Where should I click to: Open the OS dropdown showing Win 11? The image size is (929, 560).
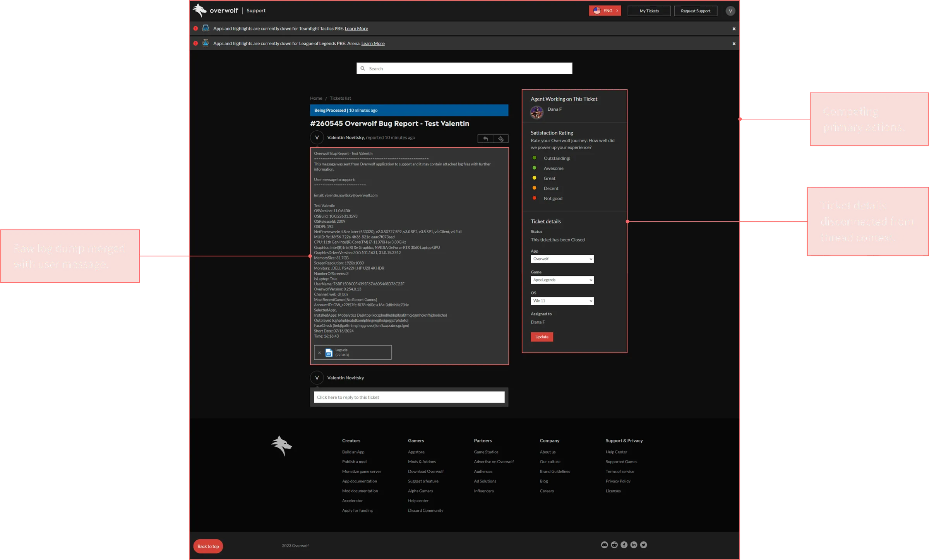click(562, 300)
